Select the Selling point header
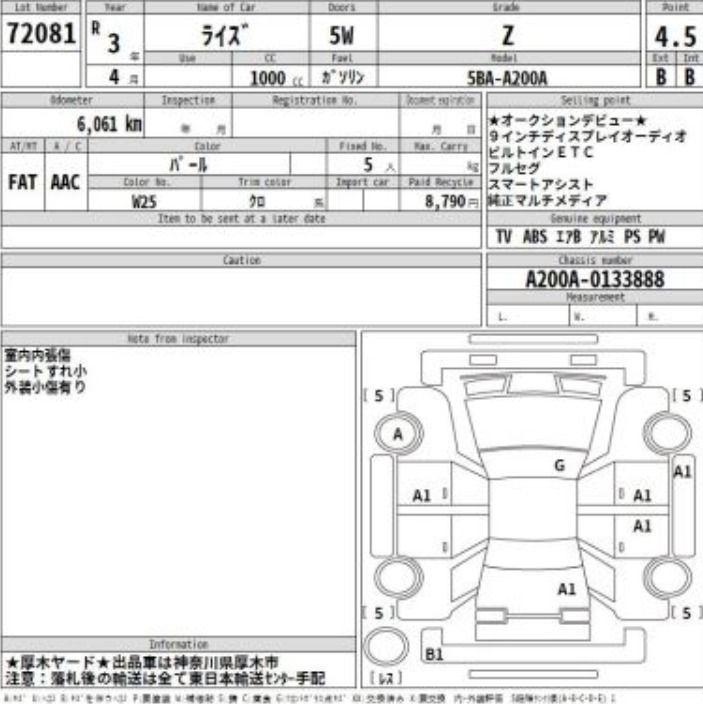703x704 pixels. 595,100
